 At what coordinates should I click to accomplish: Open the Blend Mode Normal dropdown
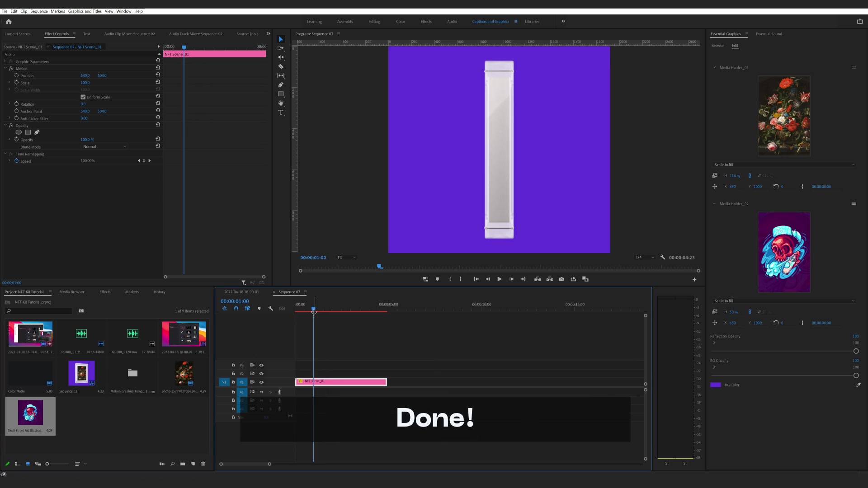point(104,146)
